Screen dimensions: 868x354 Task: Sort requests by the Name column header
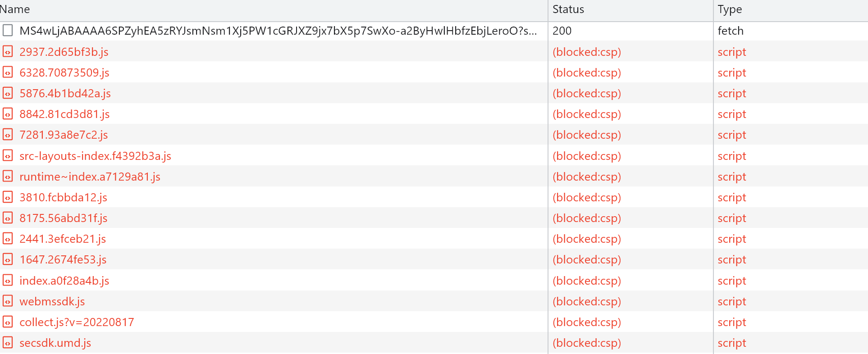click(15, 9)
